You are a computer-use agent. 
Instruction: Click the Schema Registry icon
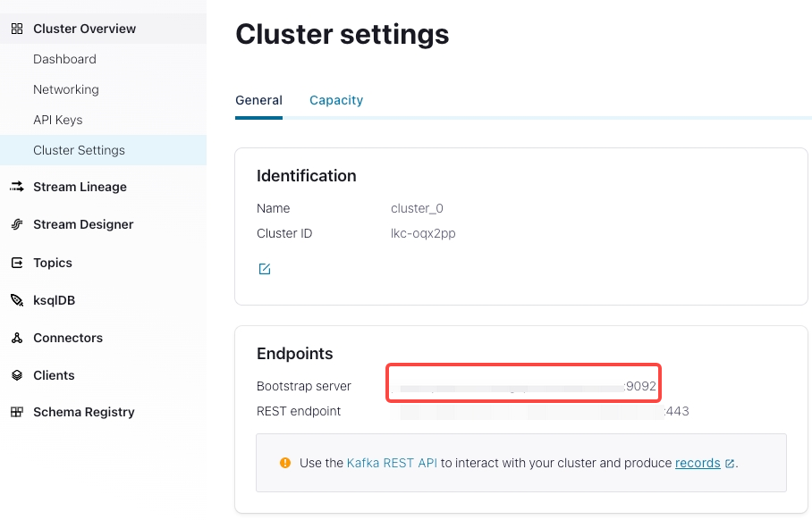click(16, 412)
